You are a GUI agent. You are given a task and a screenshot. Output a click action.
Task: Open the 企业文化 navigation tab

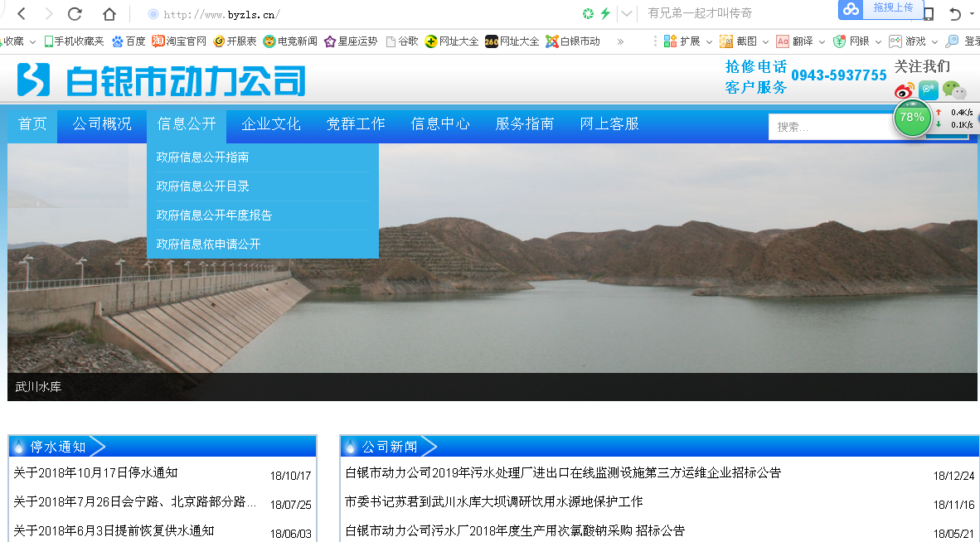(x=271, y=124)
